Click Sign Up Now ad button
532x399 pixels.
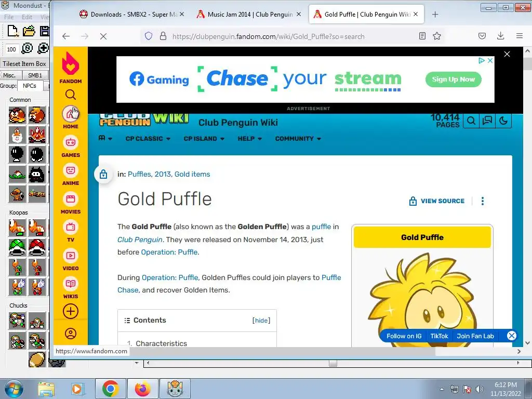pos(453,79)
